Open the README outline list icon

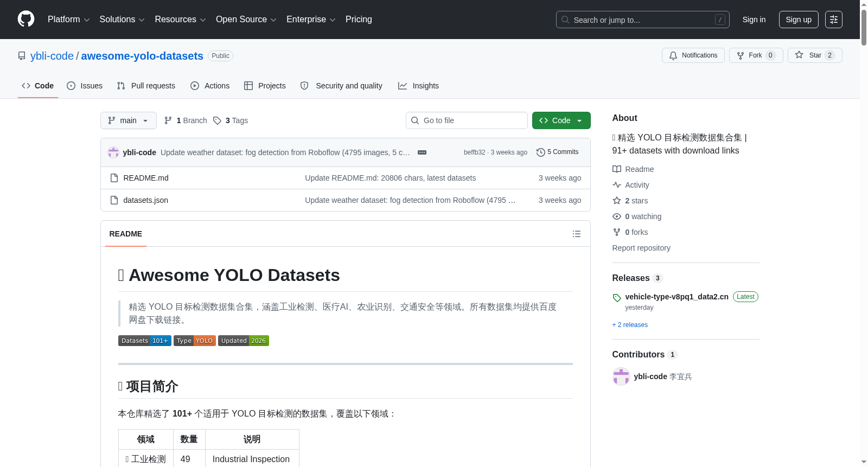click(x=577, y=234)
